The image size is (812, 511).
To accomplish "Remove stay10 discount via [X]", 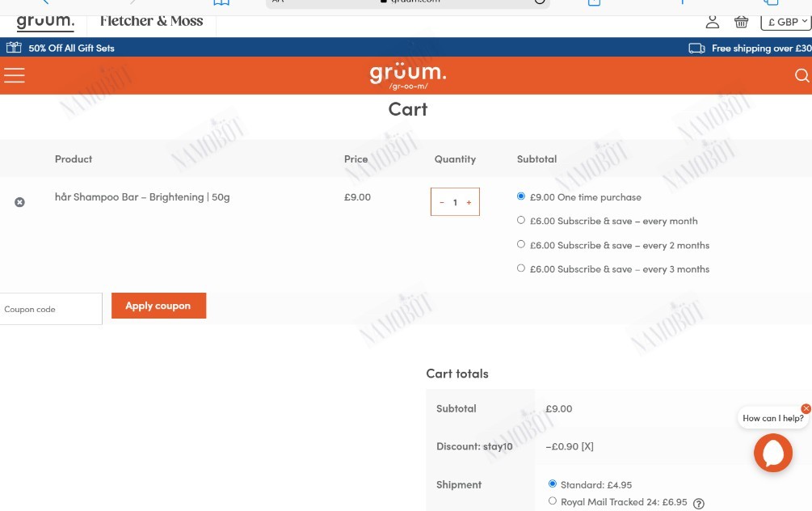I will coord(587,446).
